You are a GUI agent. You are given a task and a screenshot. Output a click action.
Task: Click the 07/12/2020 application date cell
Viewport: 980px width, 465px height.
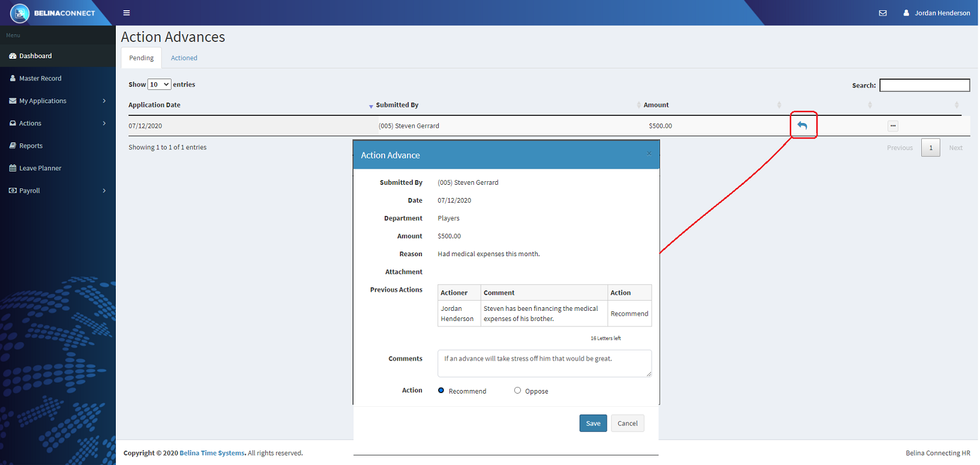145,126
